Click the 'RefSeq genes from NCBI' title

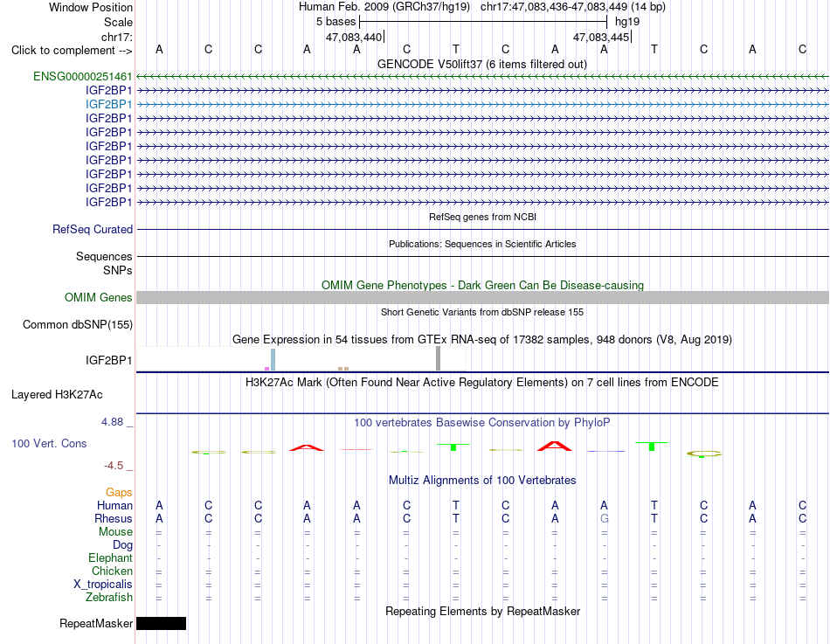483,217
